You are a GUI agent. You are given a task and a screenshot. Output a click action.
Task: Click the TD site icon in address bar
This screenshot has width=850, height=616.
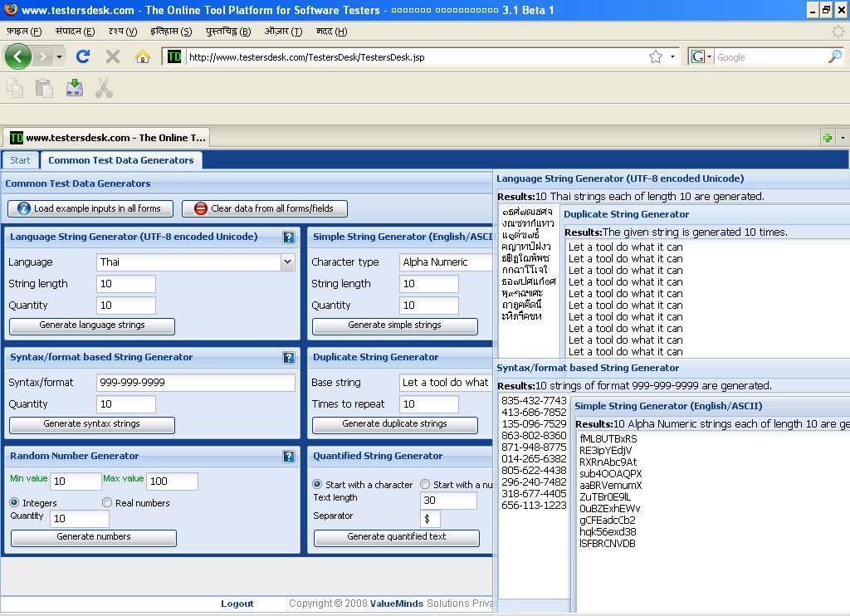pos(174,56)
